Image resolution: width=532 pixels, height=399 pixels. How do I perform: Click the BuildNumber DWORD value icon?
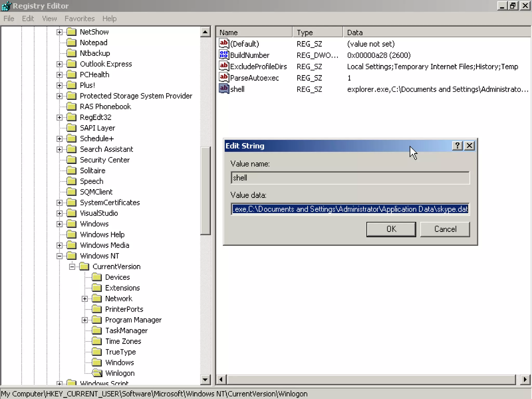tap(223, 55)
